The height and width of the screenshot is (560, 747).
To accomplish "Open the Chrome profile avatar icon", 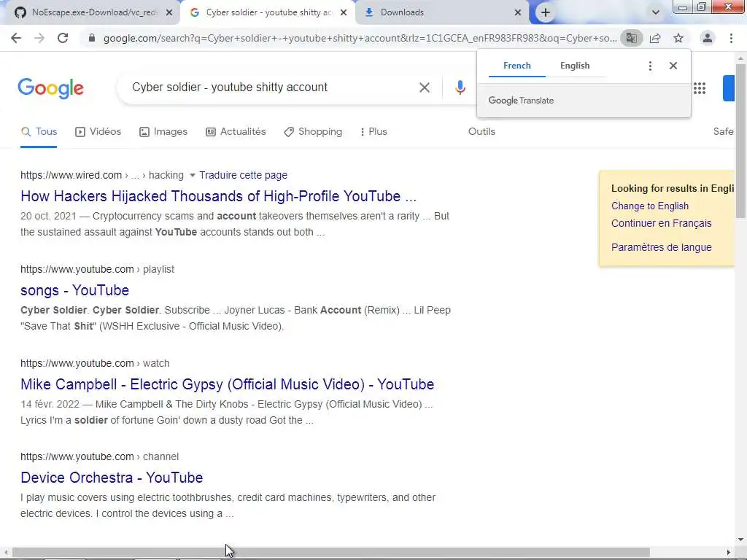I will pos(708,38).
